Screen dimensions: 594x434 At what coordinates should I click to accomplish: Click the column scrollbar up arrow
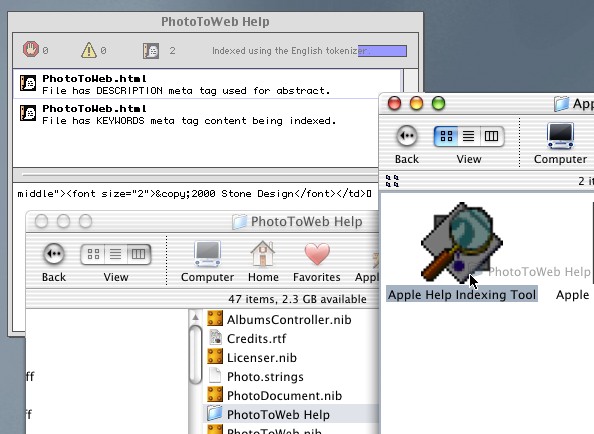(x=195, y=317)
